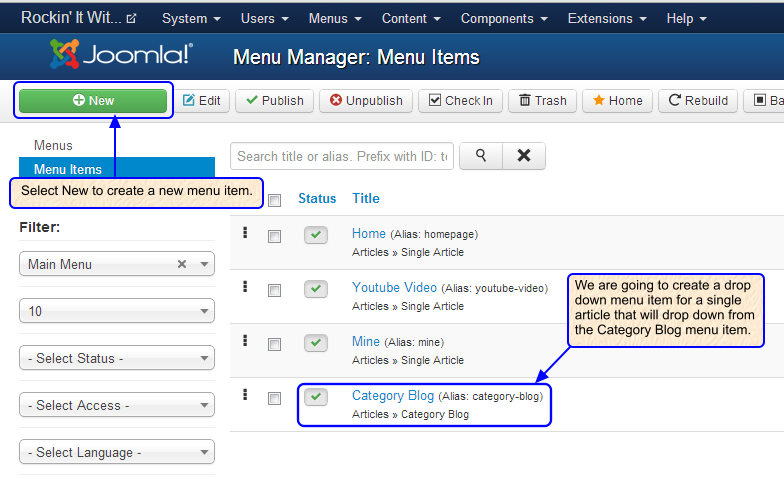Open the Users menu

pyautogui.click(x=264, y=18)
